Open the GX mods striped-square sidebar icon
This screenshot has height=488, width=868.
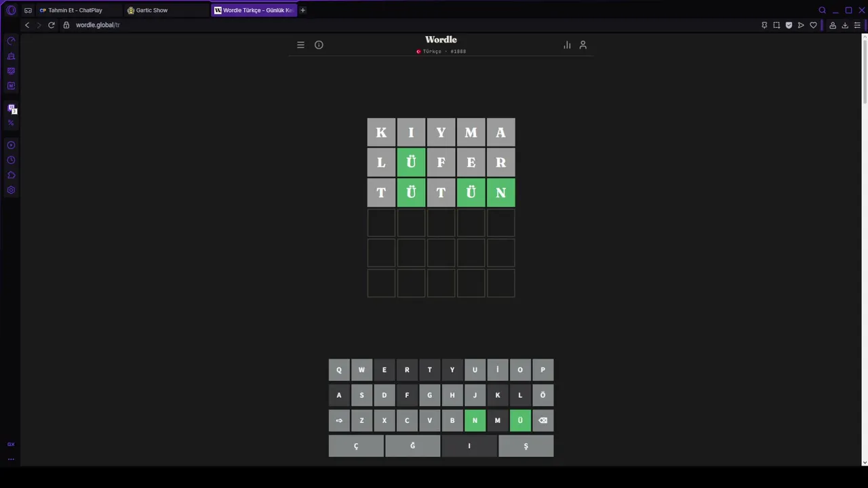coord(11,71)
